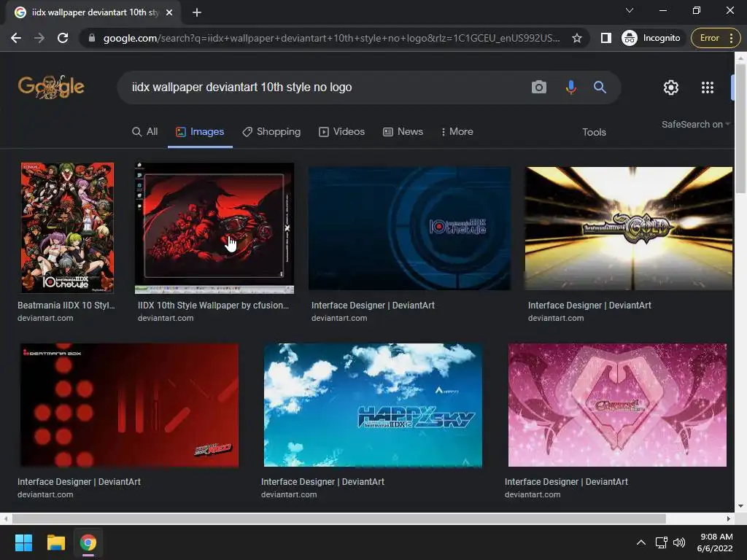This screenshot has width=747, height=560.
Task: Select the Images tab
Action: coord(200,132)
